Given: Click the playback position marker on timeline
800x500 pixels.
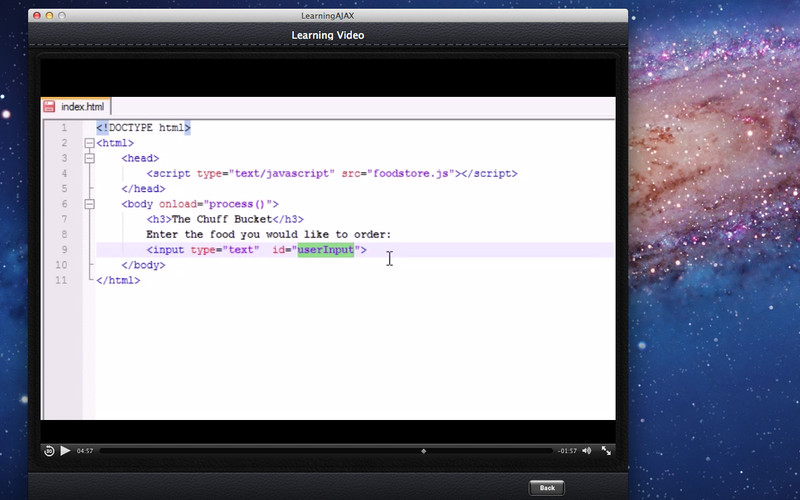Looking at the screenshot, I should tap(423, 451).
